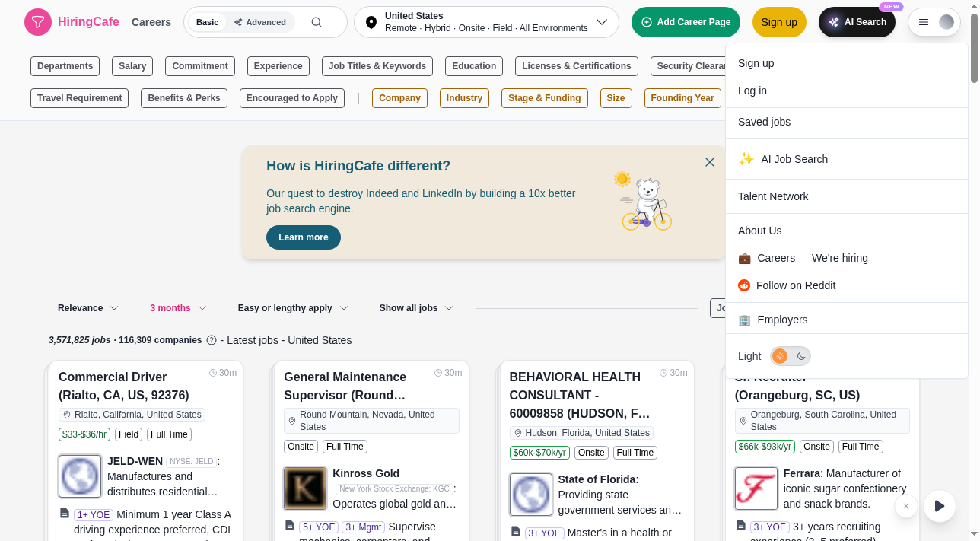Click the AI Search button
Viewport: 980px width, 541px height.
pos(857,22)
